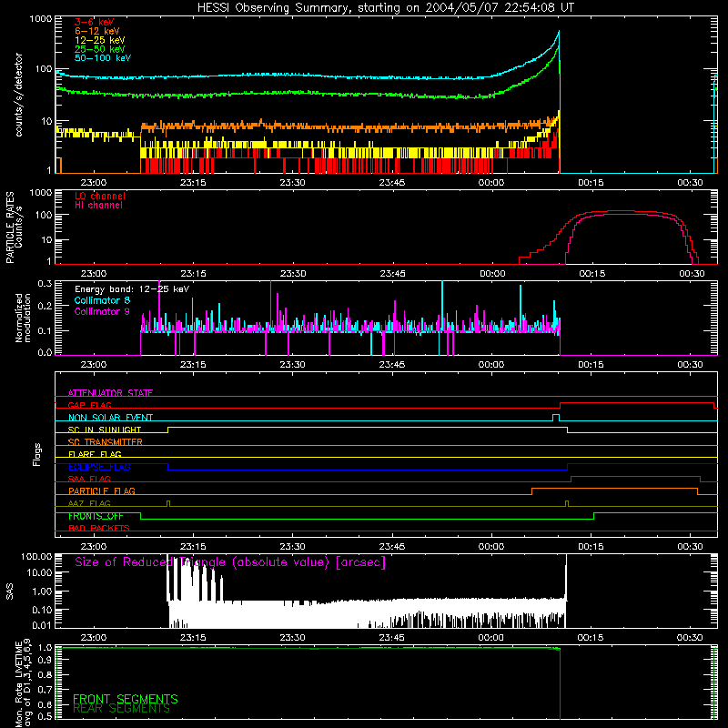728x728 pixels.
Task: Select the 'FRONT SEGMENTS' legend label
Action: pyautogui.click(x=126, y=699)
